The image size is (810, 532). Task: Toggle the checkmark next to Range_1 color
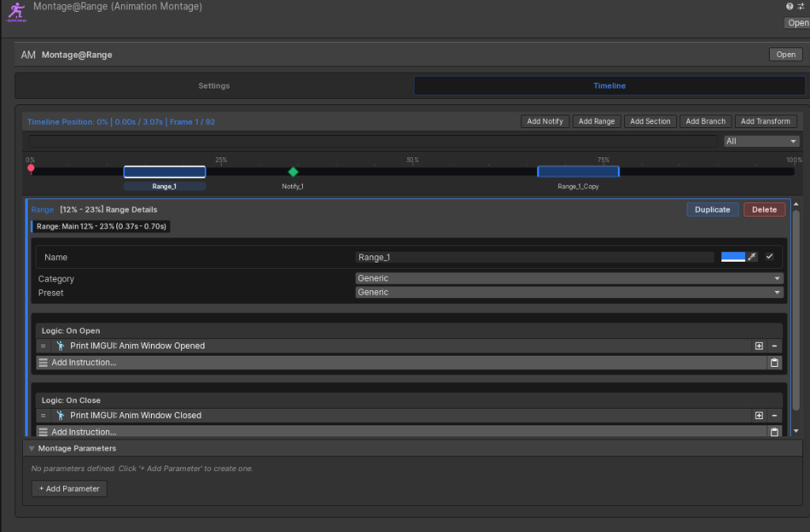(x=769, y=256)
